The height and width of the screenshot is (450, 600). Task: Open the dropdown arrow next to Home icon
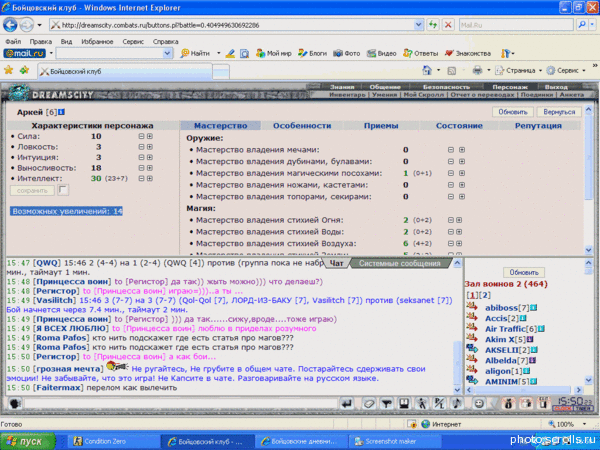click(x=439, y=70)
